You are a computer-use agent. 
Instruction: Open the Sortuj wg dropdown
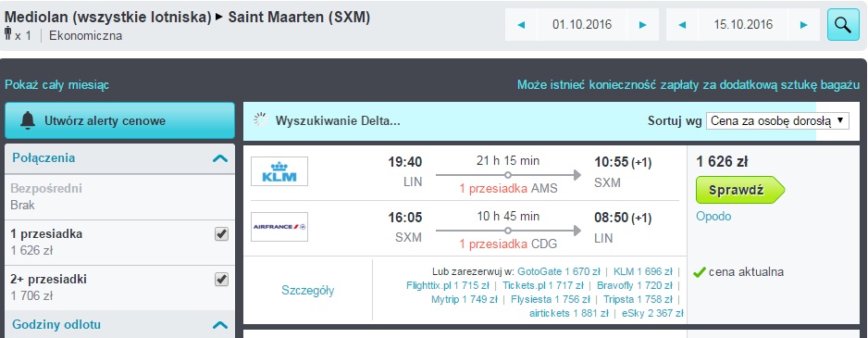[x=777, y=120]
